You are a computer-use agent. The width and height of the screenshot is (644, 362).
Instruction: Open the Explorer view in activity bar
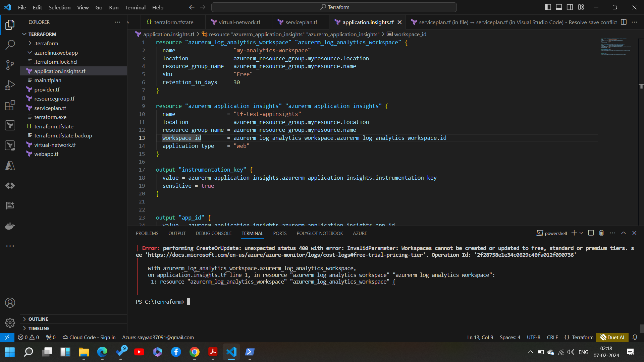pos(10,24)
